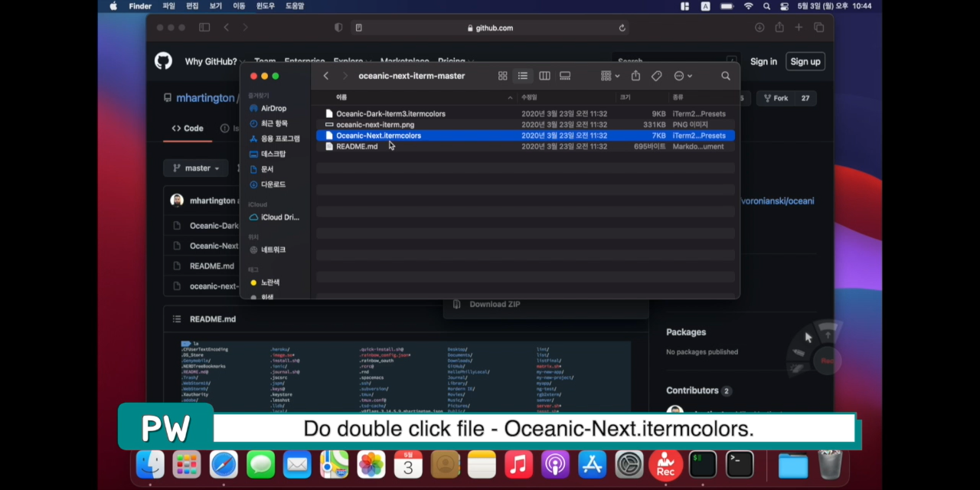Open 이동 menu in menu bar
Viewport: 980px width, 490px height.
pyautogui.click(x=239, y=6)
